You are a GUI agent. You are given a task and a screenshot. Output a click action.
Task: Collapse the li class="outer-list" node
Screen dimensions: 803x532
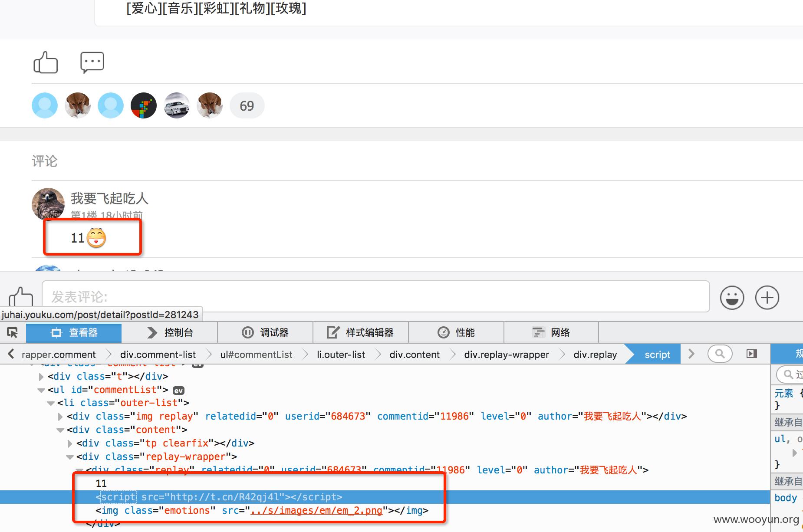pyautogui.click(x=51, y=404)
